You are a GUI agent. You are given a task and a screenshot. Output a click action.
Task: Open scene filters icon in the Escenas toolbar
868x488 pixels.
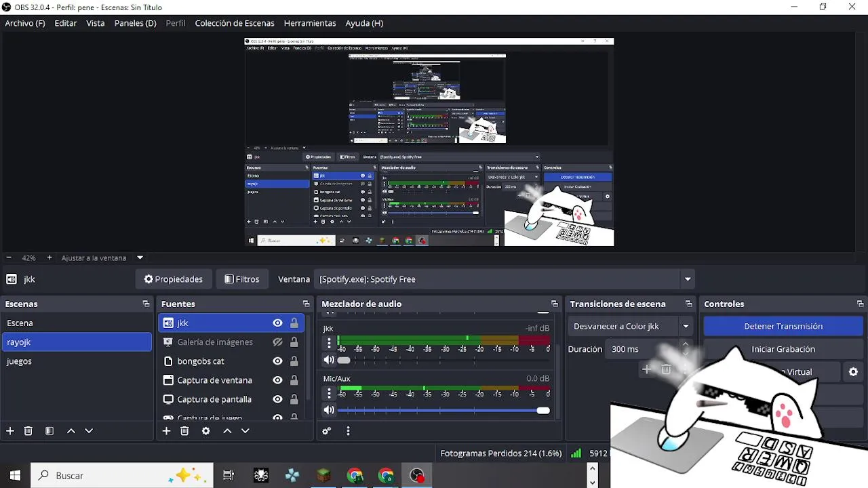(50, 431)
